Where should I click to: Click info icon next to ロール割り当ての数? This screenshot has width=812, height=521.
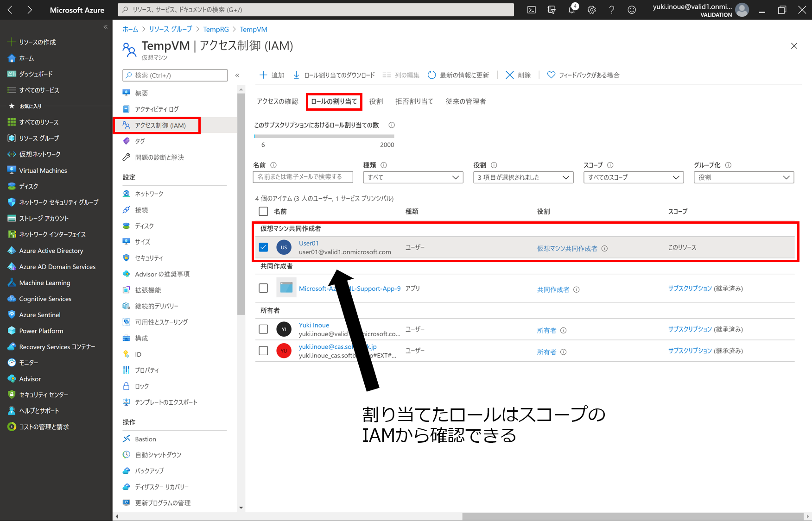(x=392, y=125)
